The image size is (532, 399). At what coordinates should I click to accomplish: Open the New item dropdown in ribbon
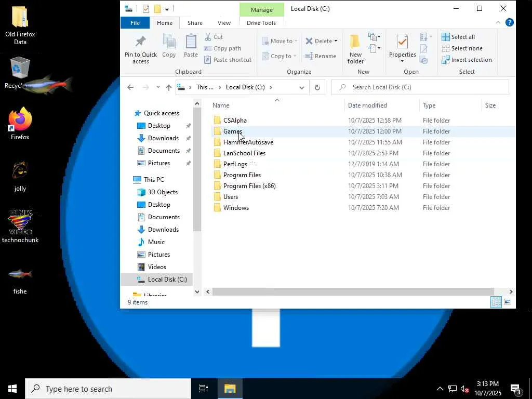pos(374,36)
